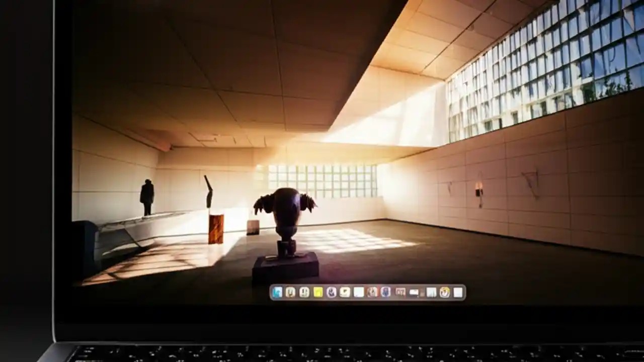Select the small white window icon in the Dock

[x=413, y=293]
